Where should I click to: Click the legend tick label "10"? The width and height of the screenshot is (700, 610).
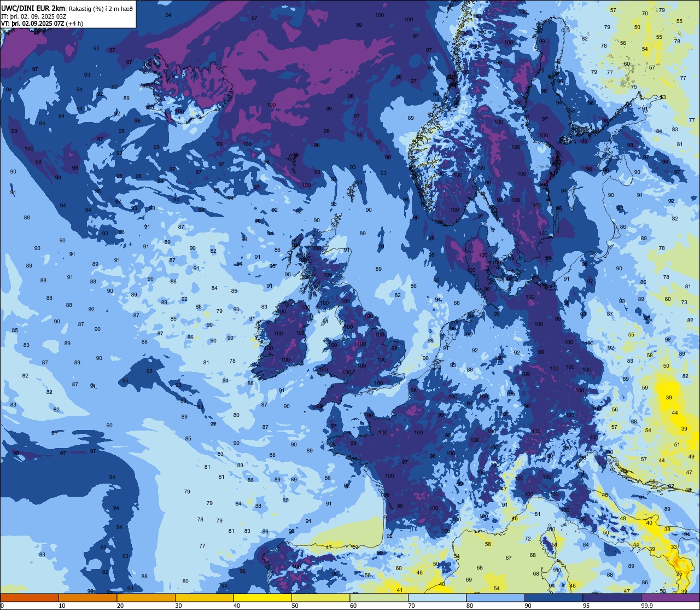[x=62, y=605]
